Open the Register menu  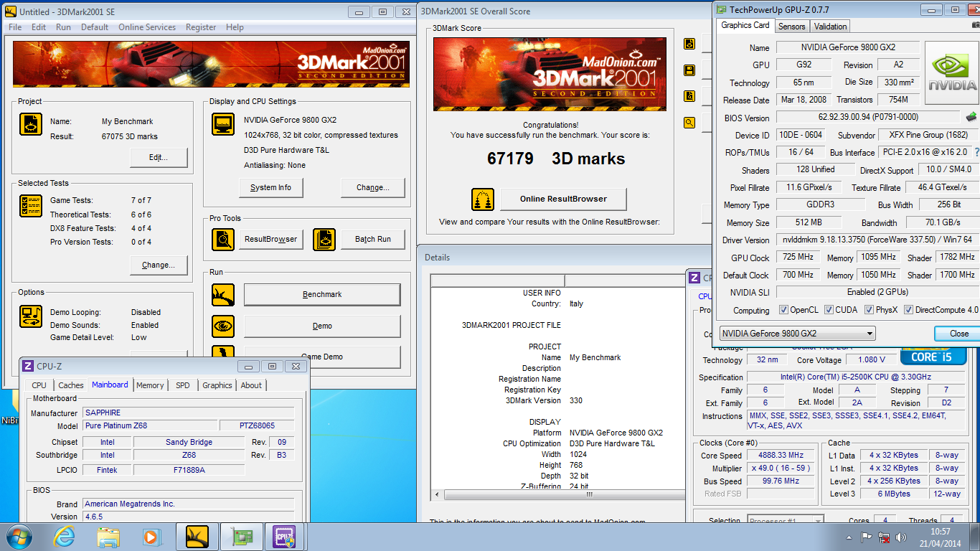[x=201, y=27]
